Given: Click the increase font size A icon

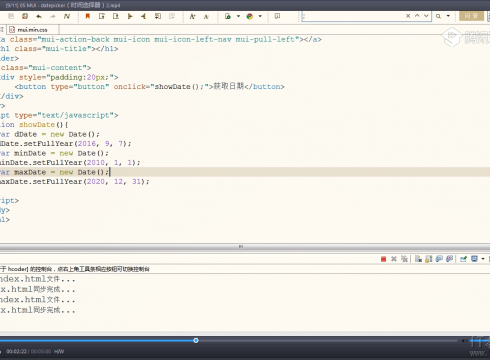Looking at the screenshot, I should 192,16.
